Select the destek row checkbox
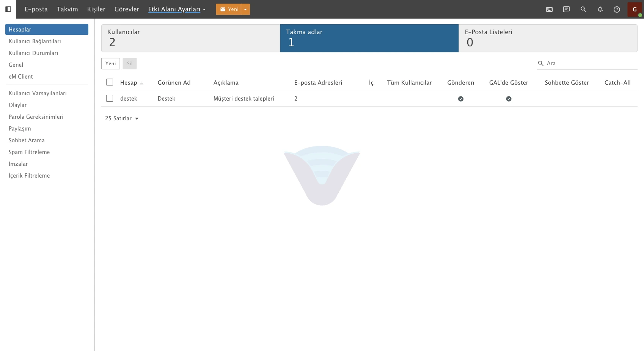The image size is (644, 351). pos(110,98)
